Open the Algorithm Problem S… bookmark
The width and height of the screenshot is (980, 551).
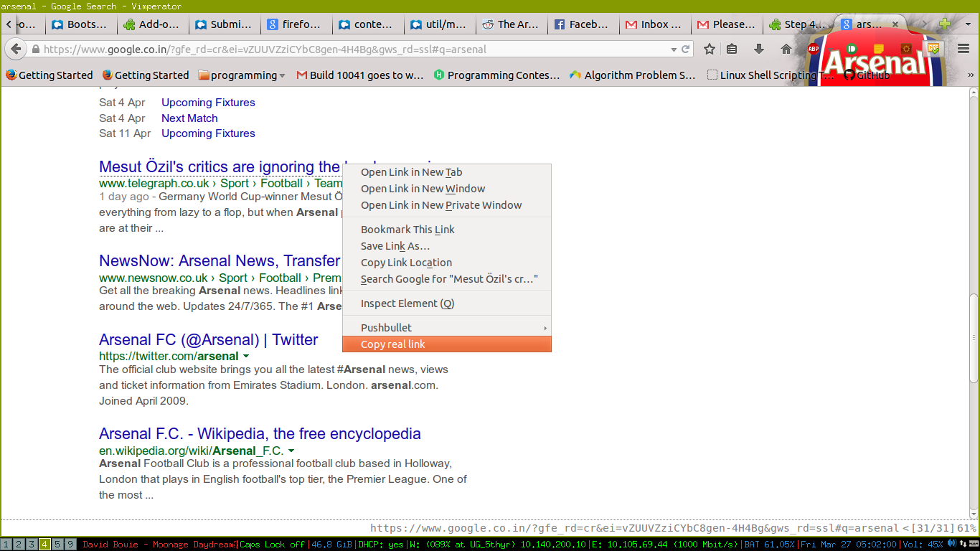tap(633, 75)
